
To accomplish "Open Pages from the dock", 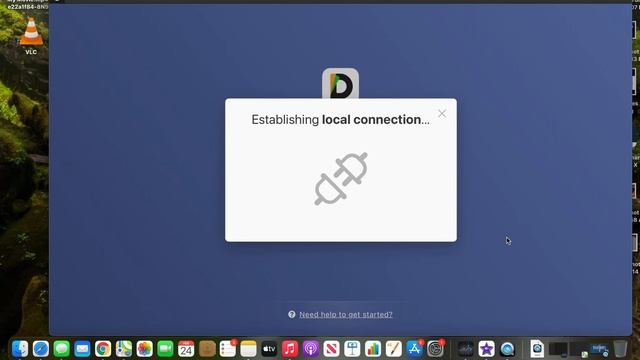I will [393, 349].
